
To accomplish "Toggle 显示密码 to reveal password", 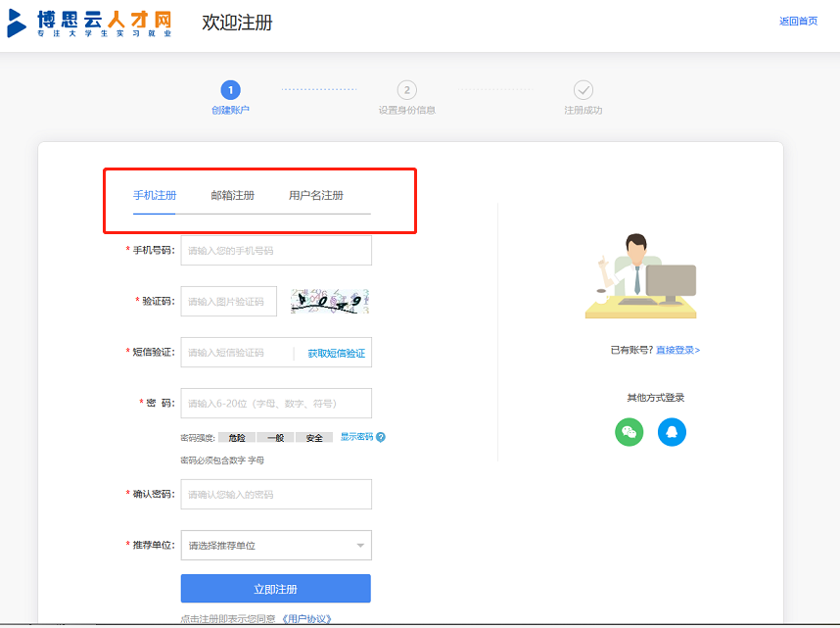I will tap(356, 437).
